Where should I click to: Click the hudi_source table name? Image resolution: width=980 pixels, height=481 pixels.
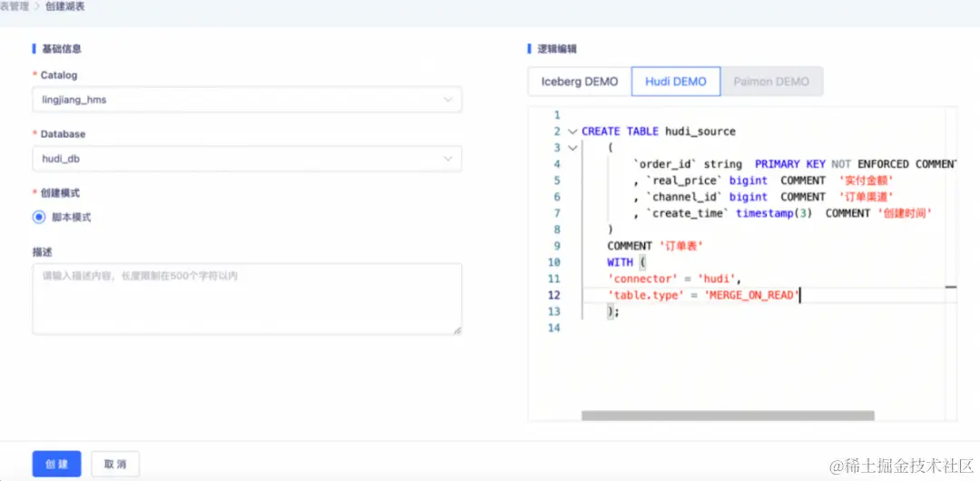(x=700, y=132)
